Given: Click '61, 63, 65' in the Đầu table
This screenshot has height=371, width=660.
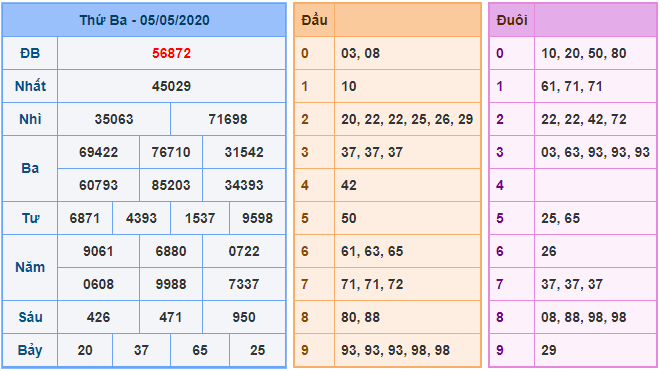Looking at the screenshot, I should tap(372, 251).
